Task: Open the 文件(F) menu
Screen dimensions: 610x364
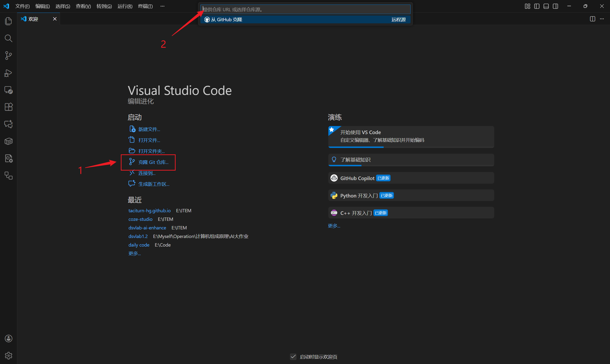Action: (x=22, y=6)
